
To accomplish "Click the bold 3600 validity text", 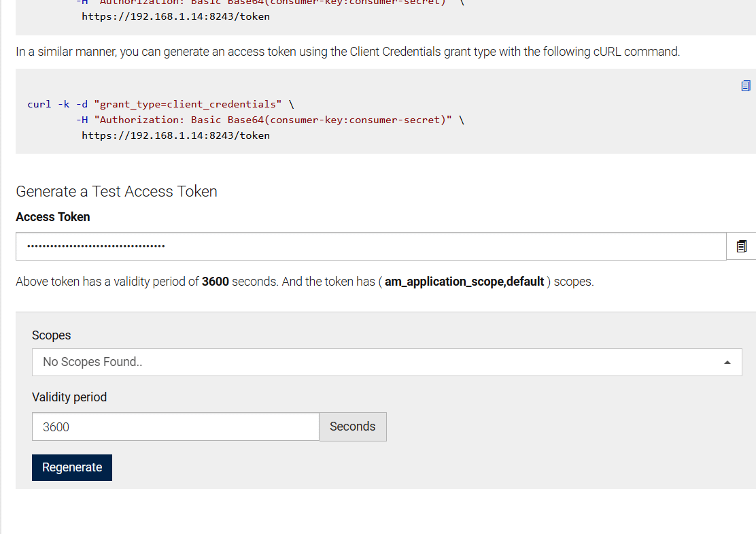I will pyautogui.click(x=215, y=282).
